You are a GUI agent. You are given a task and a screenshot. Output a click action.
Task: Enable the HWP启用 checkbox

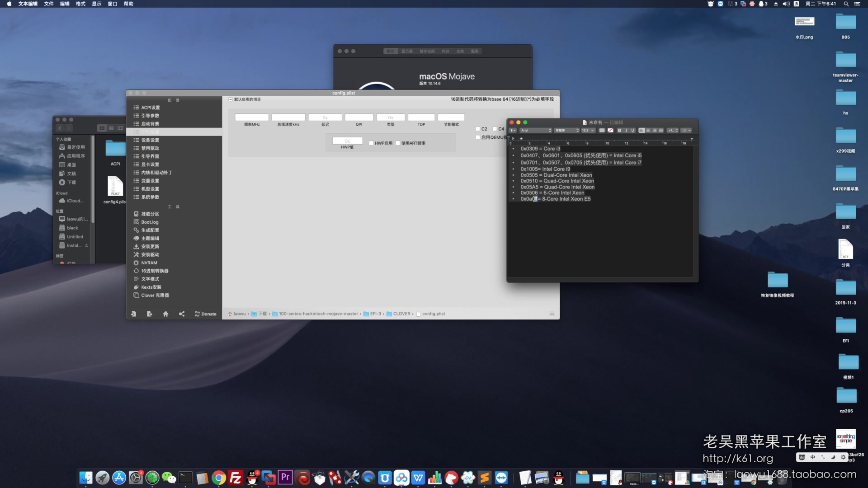(371, 143)
